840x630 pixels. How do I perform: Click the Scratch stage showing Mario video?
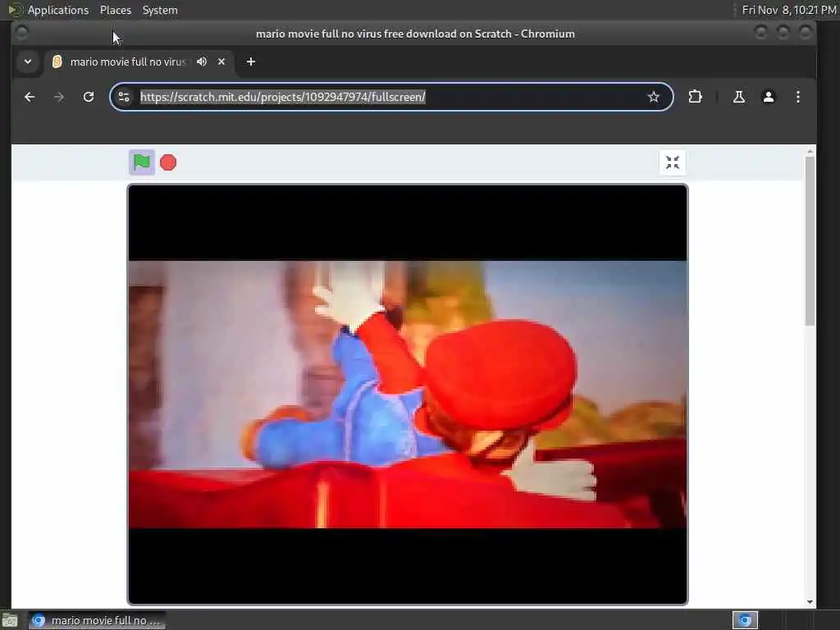coord(407,395)
